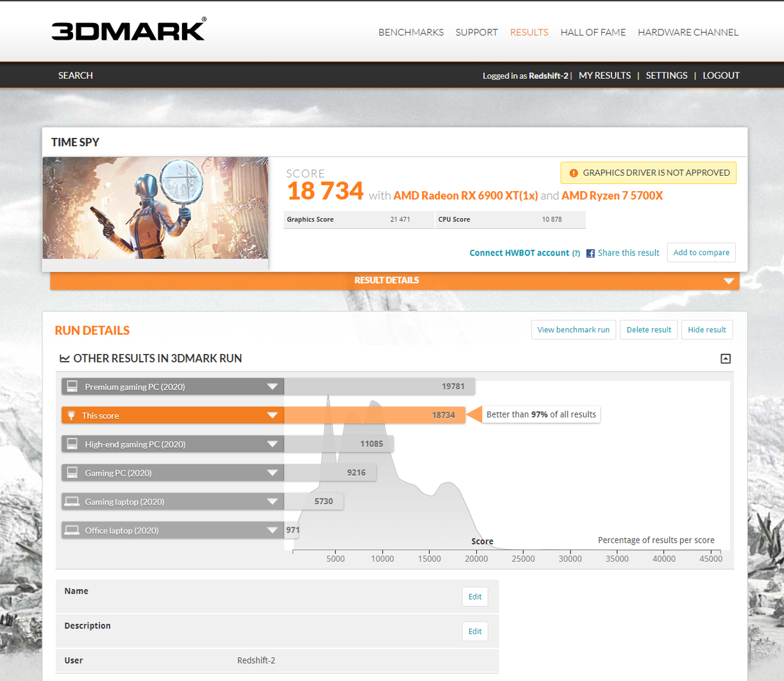The width and height of the screenshot is (784, 681).
Task: Expand the Result Details arrow
Action: point(728,281)
